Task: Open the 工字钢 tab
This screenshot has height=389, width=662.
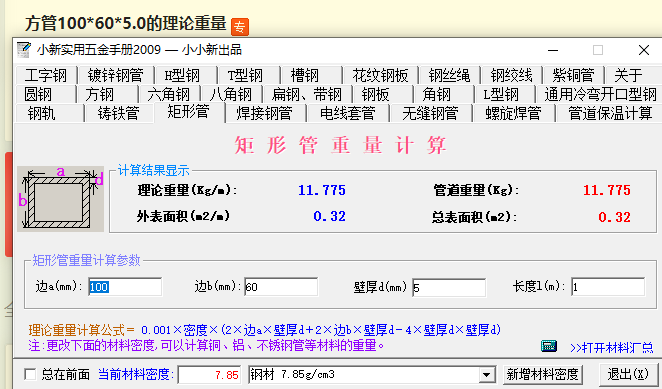Action: tap(46, 76)
